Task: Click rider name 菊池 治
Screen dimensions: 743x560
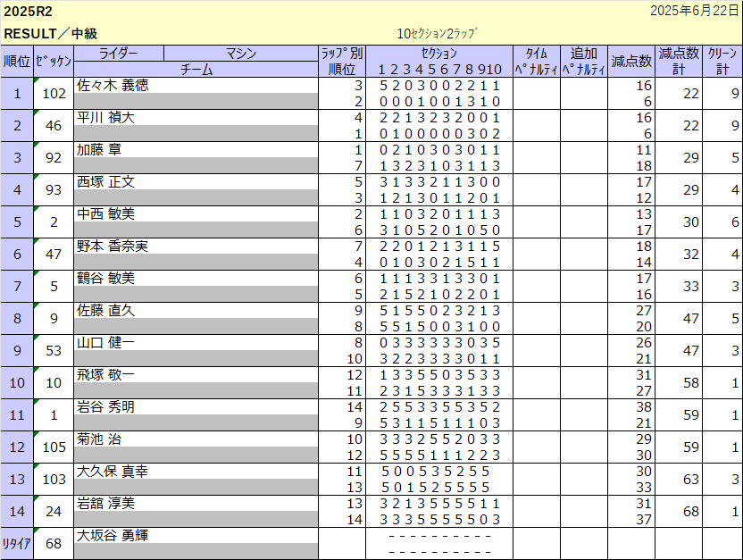Action: [99, 439]
